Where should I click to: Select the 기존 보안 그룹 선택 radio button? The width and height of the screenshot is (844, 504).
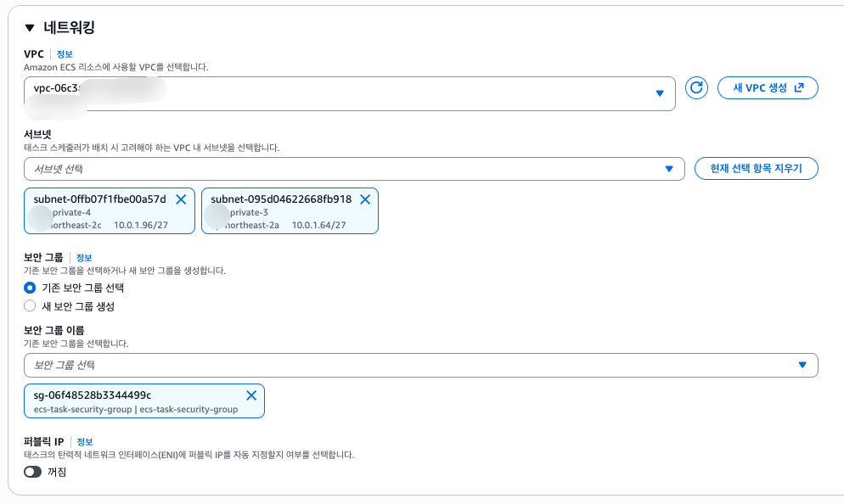click(x=31, y=288)
